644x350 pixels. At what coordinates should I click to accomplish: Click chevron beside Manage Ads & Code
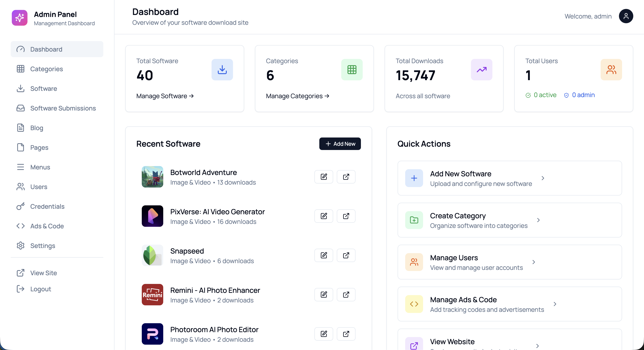point(555,304)
